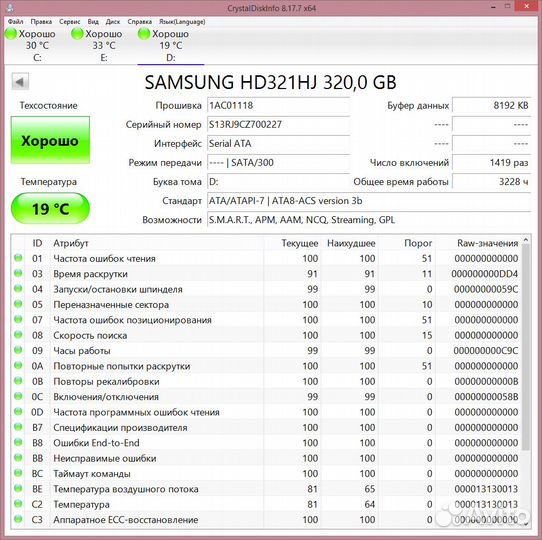Open the Диск menu
The image size is (542, 540).
(113, 21)
